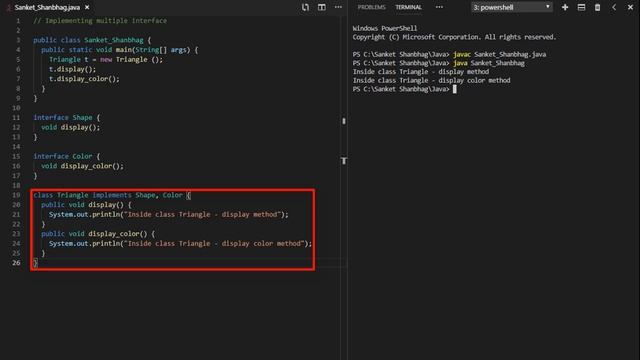Click the panel chevron arrow icon
The height and width of the screenshot is (360, 640).
(614, 7)
